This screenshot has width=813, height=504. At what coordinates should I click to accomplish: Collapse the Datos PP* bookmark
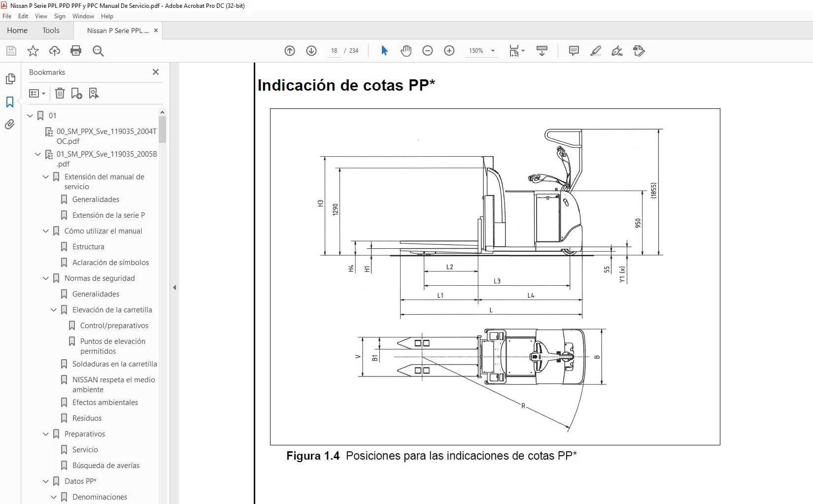point(46,481)
